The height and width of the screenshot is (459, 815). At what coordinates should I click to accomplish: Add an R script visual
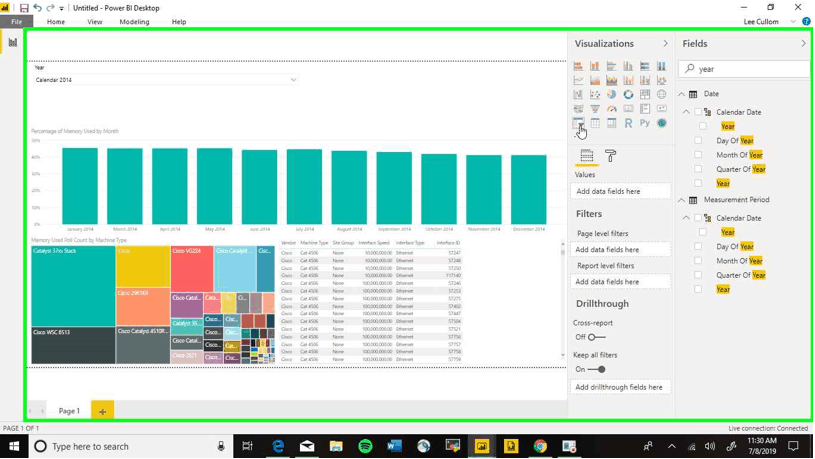[628, 123]
